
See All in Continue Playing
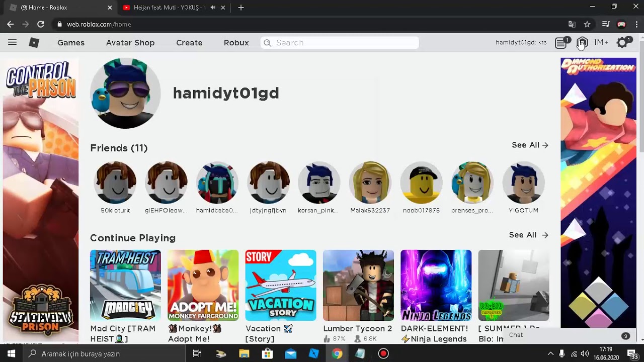pyautogui.click(x=528, y=235)
